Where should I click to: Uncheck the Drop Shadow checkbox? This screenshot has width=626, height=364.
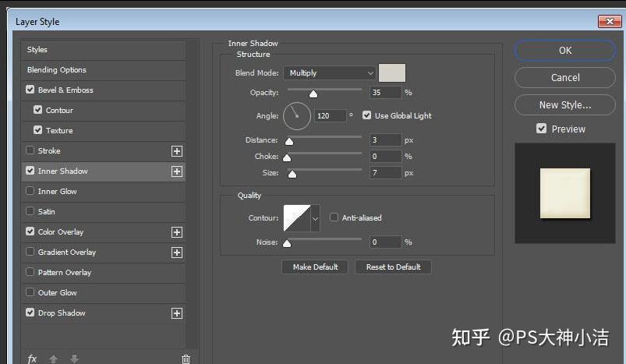tap(30, 313)
